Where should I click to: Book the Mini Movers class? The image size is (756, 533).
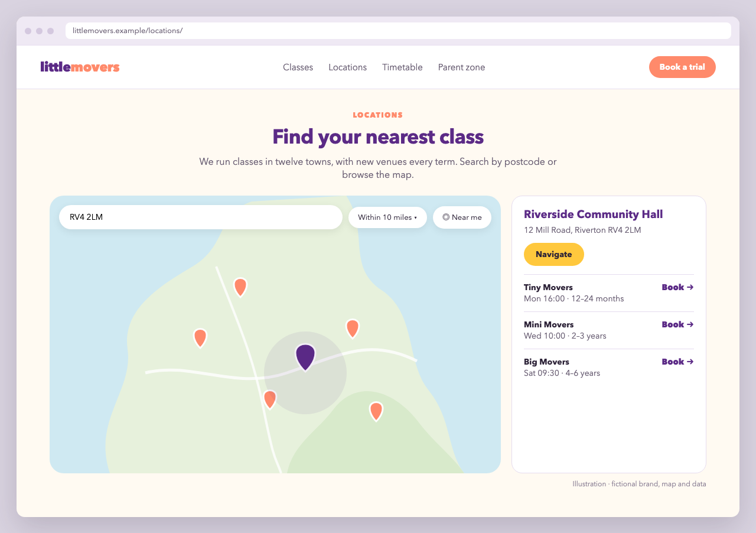pos(677,324)
